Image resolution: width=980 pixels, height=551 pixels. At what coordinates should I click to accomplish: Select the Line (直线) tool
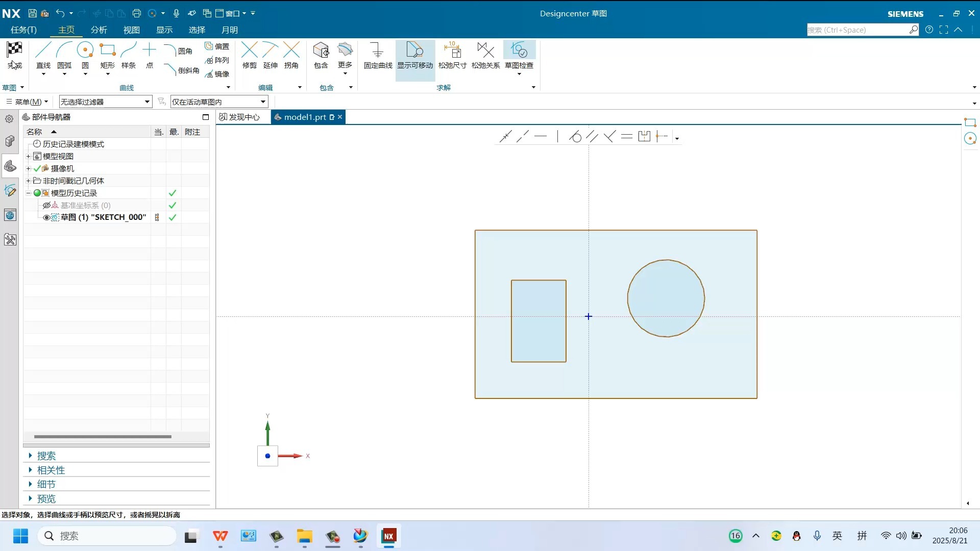[43, 51]
